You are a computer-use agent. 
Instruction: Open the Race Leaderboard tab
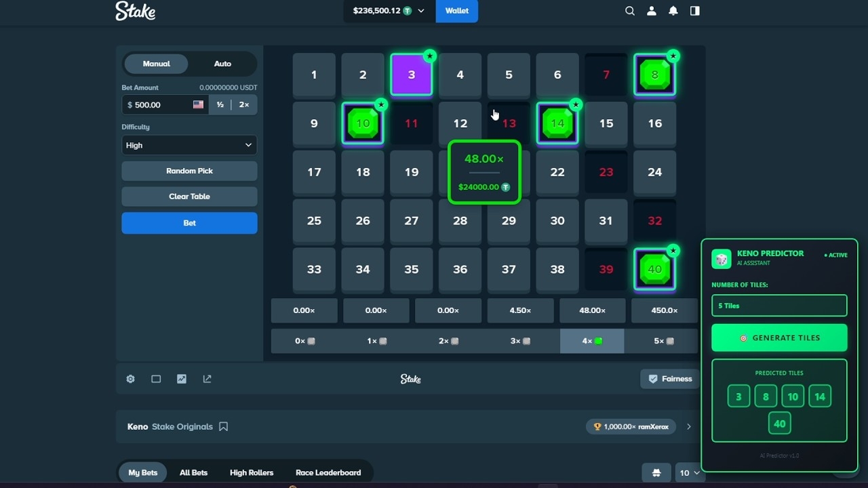[x=328, y=472]
